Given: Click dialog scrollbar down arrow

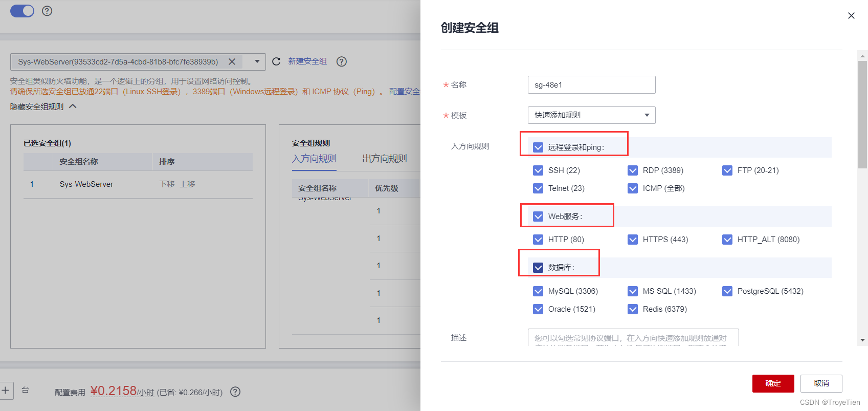Looking at the screenshot, I should [863, 340].
